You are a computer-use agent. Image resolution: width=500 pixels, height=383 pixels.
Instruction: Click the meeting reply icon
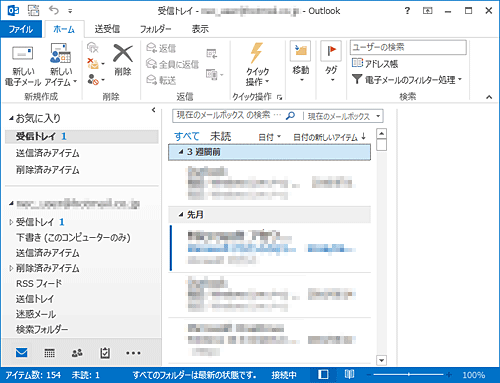click(x=211, y=53)
